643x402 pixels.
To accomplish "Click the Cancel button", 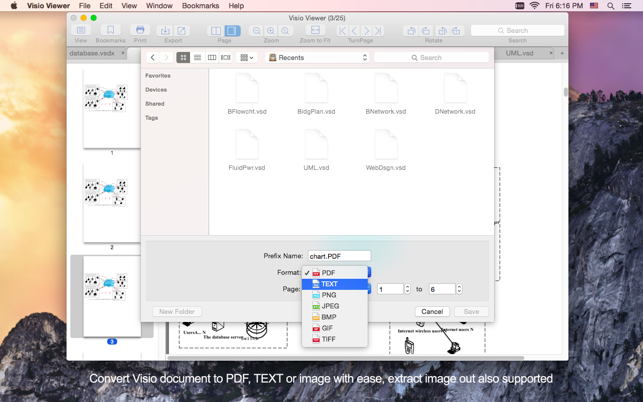I will 432,312.
